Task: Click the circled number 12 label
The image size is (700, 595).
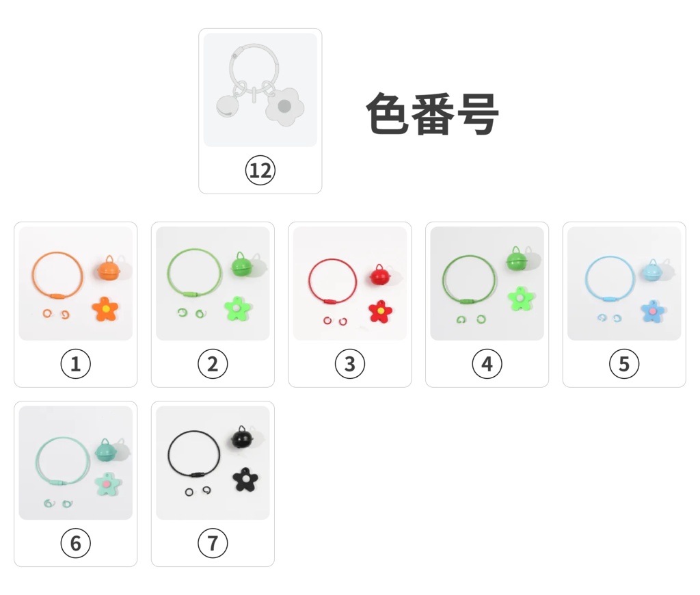Action: pyautogui.click(x=260, y=170)
